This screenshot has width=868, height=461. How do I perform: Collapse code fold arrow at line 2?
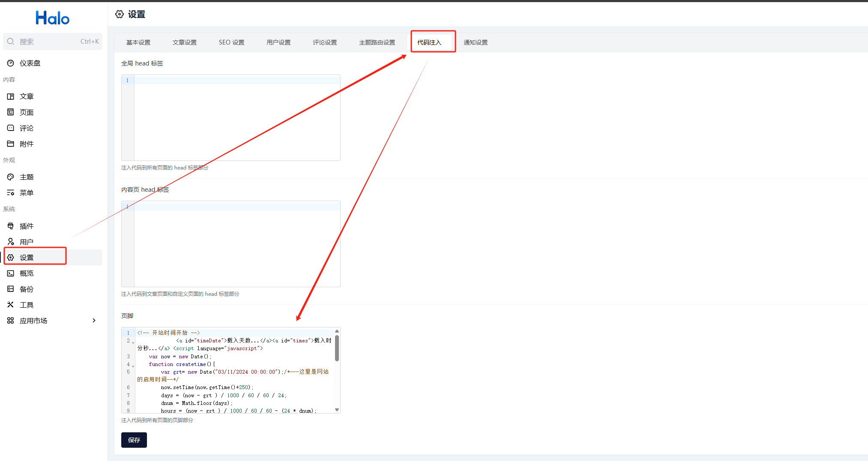click(133, 342)
